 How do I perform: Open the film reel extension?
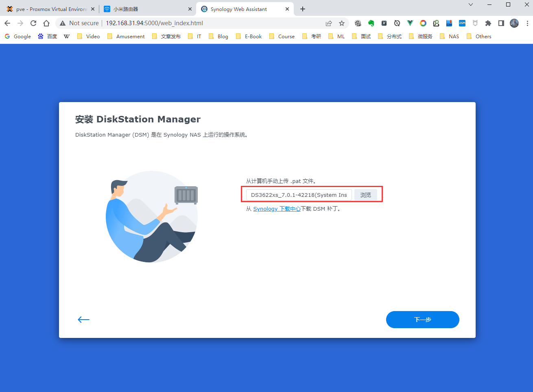[358, 23]
